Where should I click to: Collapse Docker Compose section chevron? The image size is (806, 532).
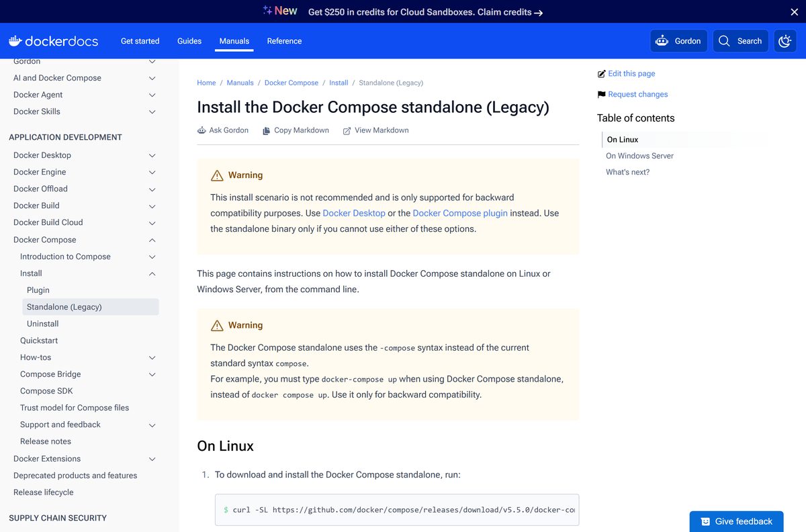click(152, 240)
